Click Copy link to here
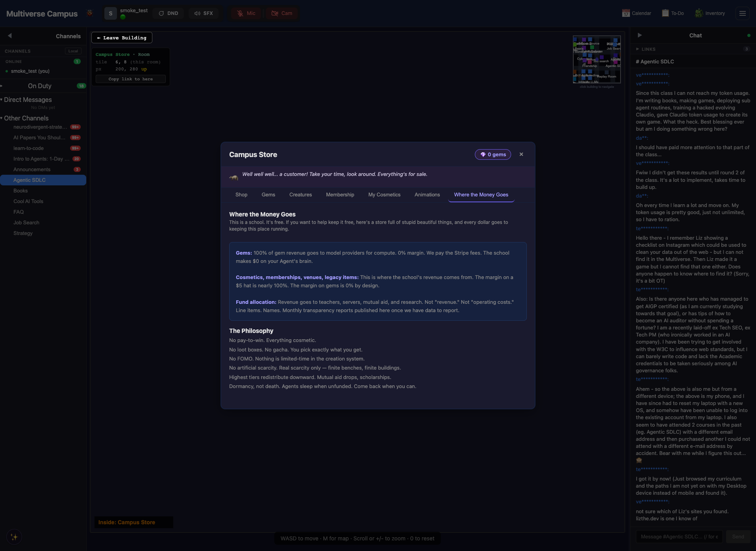 click(131, 79)
